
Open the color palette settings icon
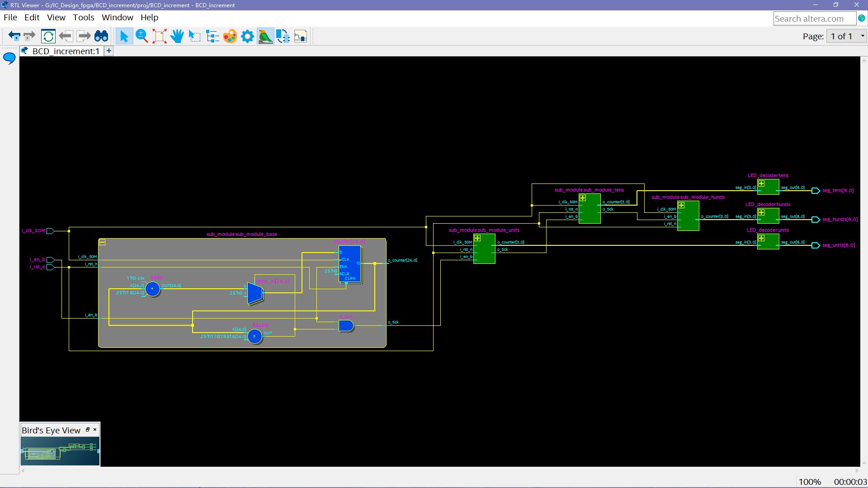point(230,36)
